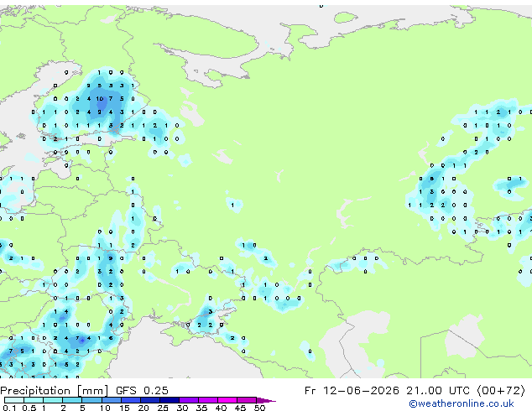This screenshot has height=411, width=532.
Task: Click the '50' legend scale label
Action: [x=259, y=408]
